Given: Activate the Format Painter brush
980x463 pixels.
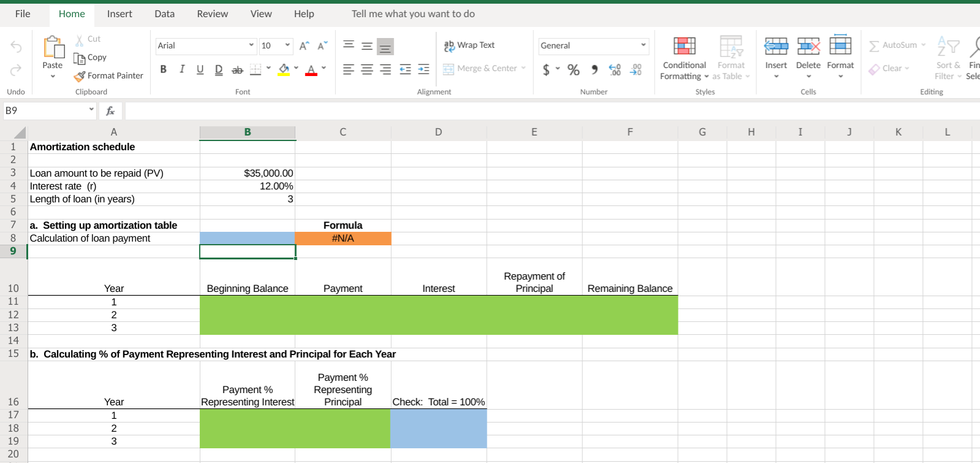Looking at the screenshot, I should (80, 77).
